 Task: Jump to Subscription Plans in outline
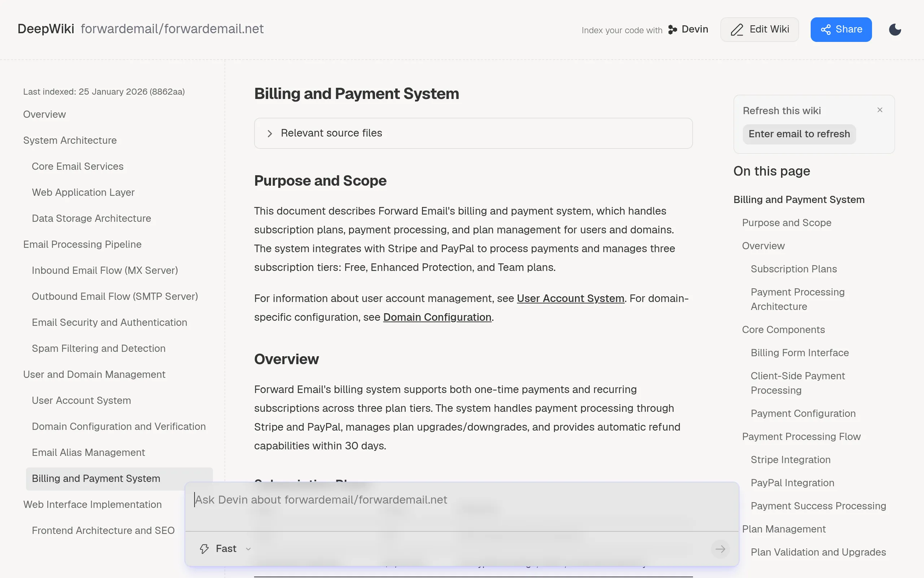coord(793,269)
